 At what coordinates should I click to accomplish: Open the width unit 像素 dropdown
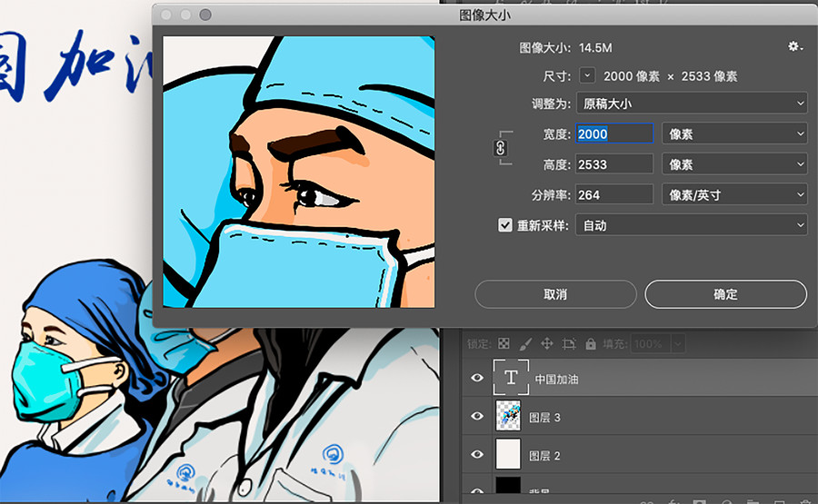click(734, 134)
